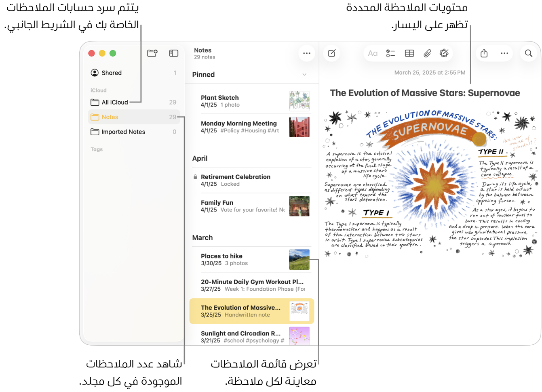
Task: Toggle the sidebar visibility button
Action: pyautogui.click(x=174, y=53)
